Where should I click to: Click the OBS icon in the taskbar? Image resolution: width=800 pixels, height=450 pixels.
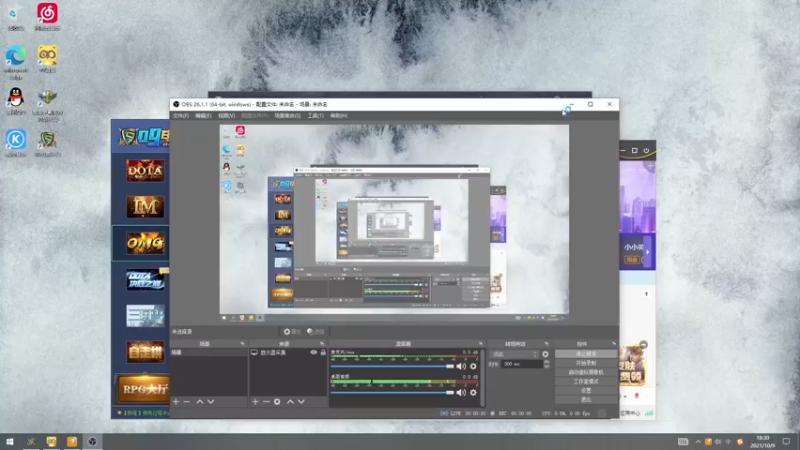point(92,442)
